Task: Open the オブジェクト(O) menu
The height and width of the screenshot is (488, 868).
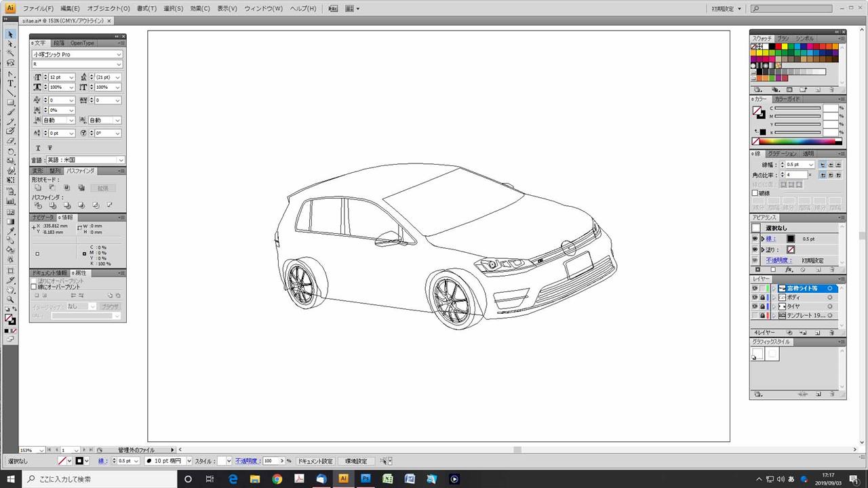Action: click(x=108, y=9)
